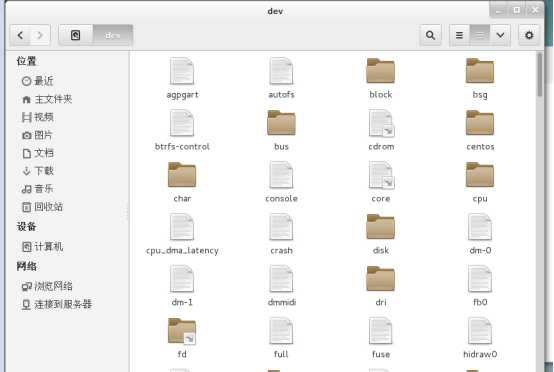554x372 pixels.
Task: Click the root disk location button
Action: pyautogui.click(x=75, y=35)
